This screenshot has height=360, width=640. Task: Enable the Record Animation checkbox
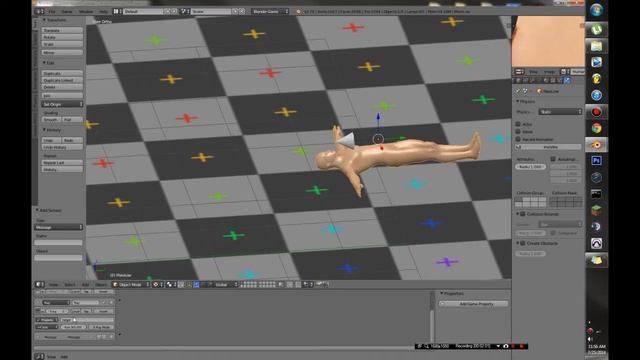pos(518,139)
